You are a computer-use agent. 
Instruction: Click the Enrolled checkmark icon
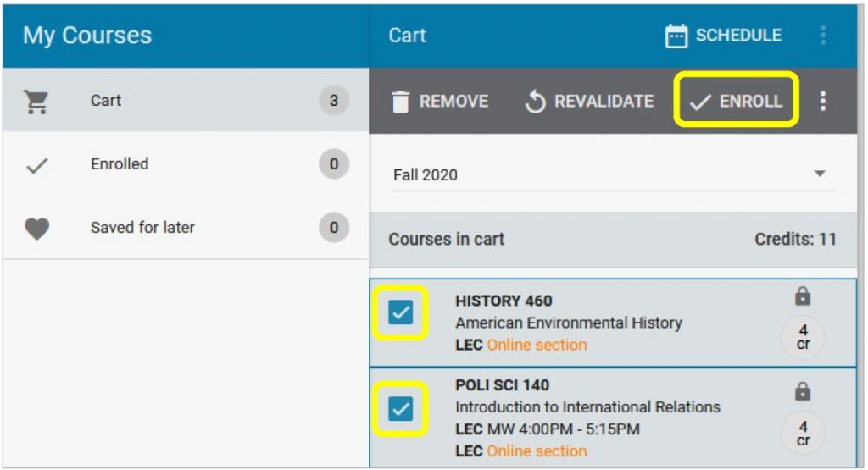click(37, 165)
